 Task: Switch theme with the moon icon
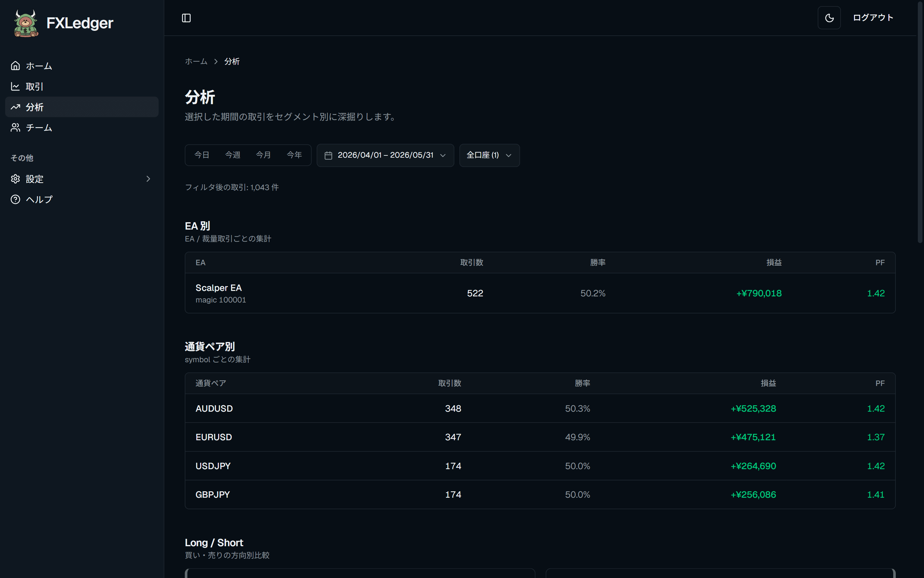click(829, 18)
